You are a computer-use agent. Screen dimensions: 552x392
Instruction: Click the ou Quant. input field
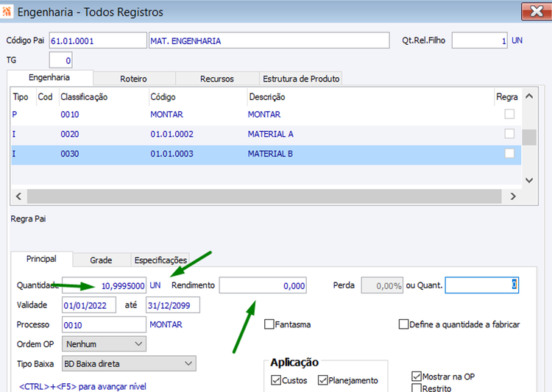click(x=482, y=285)
